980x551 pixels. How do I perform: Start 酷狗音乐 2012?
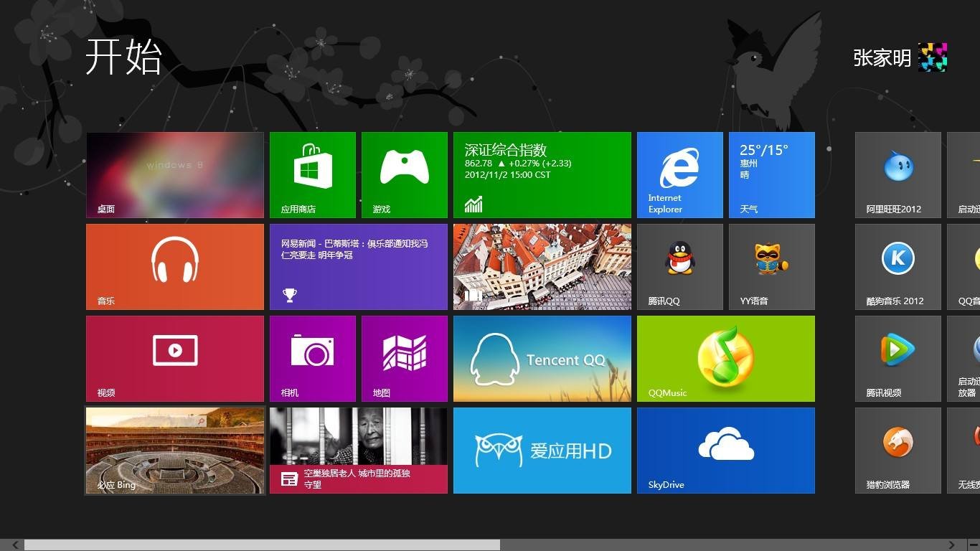pos(897,266)
